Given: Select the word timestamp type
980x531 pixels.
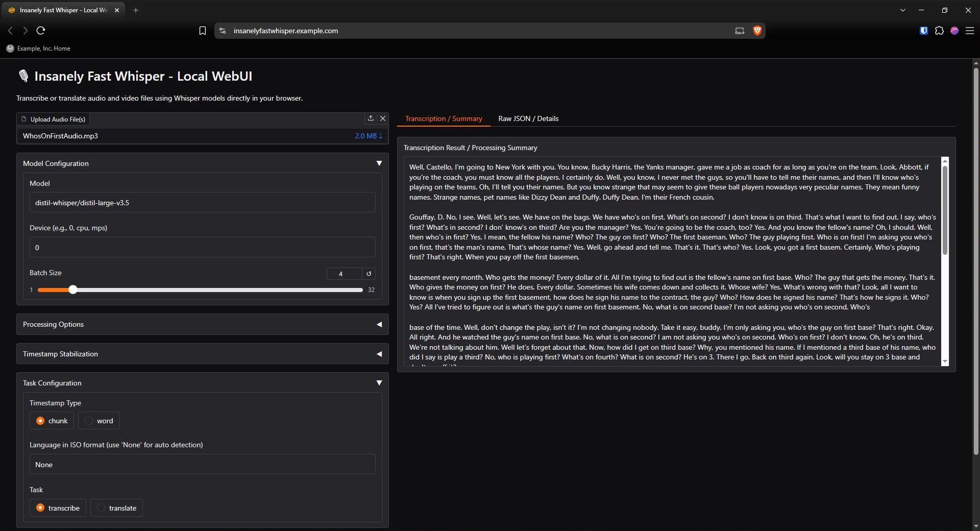Looking at the screenshot, I should (x=99, y=421).
